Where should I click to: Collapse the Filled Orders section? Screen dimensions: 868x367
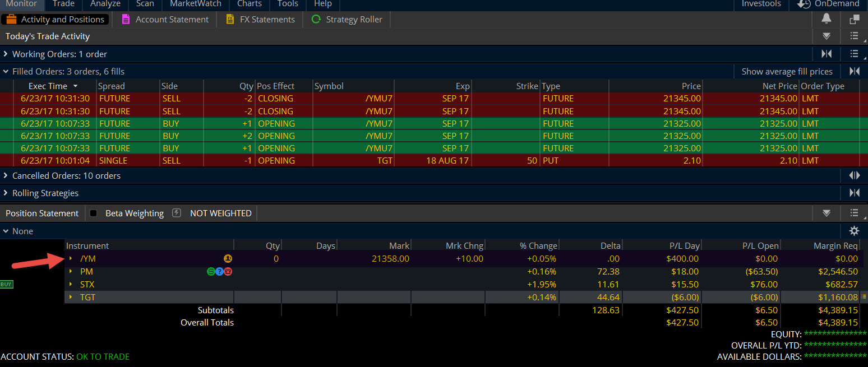[6, 71]
